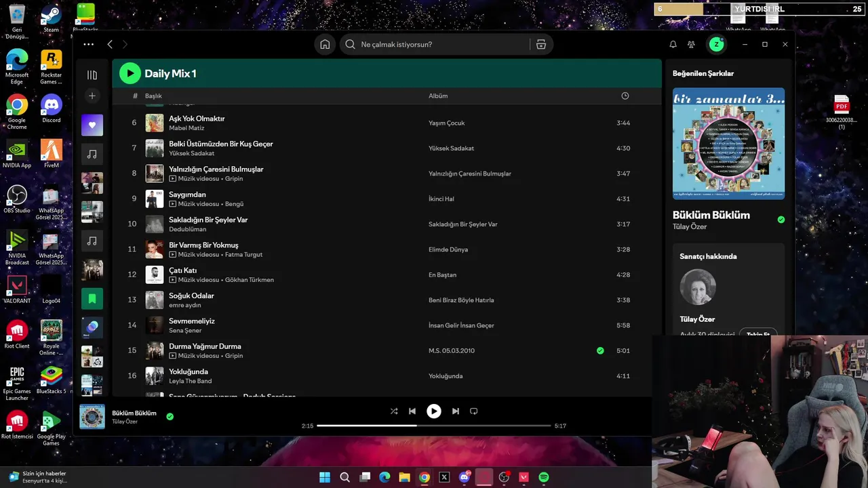Open album Yaşım Çocuk
Viewport: 868px width, 488px height.
pos(446,123)
